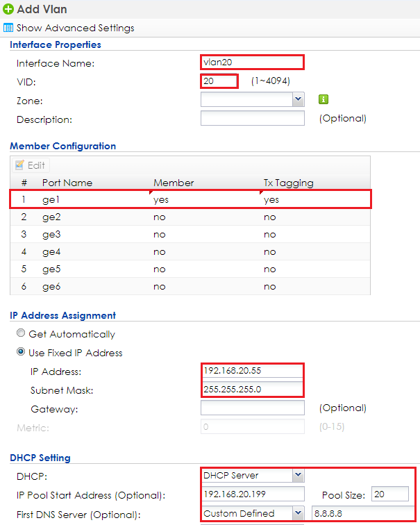Click ge5 Tx Tagging cell showing no

click(270, 269)
